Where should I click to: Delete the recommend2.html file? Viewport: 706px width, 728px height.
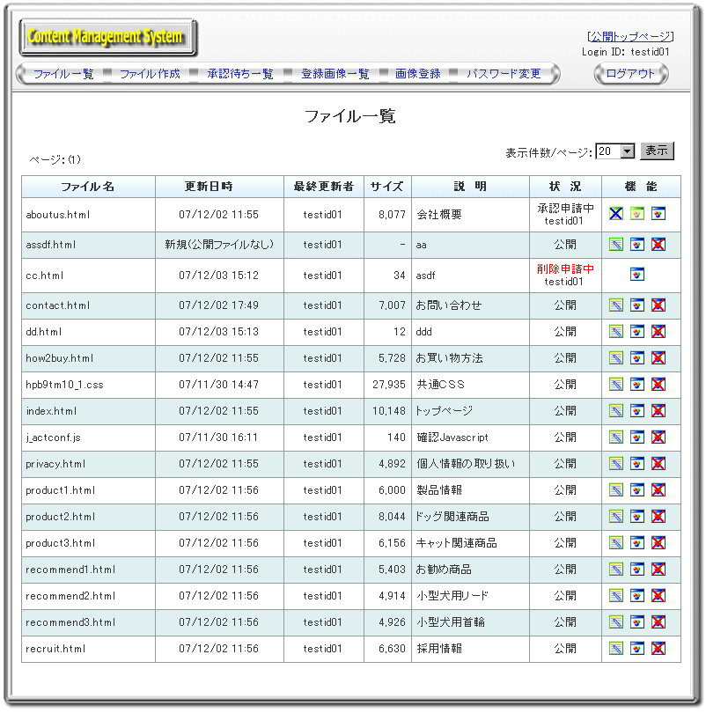click(x=658, y=596)
